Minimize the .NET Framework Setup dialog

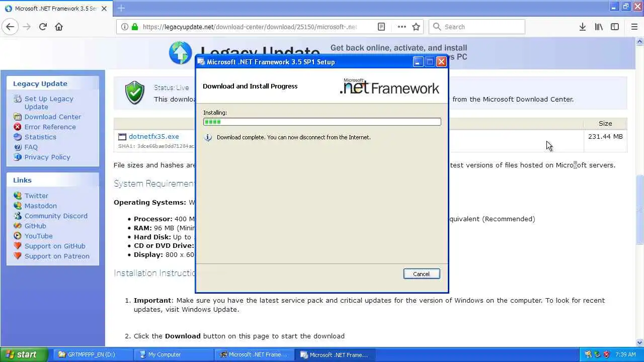coord(418,62)
